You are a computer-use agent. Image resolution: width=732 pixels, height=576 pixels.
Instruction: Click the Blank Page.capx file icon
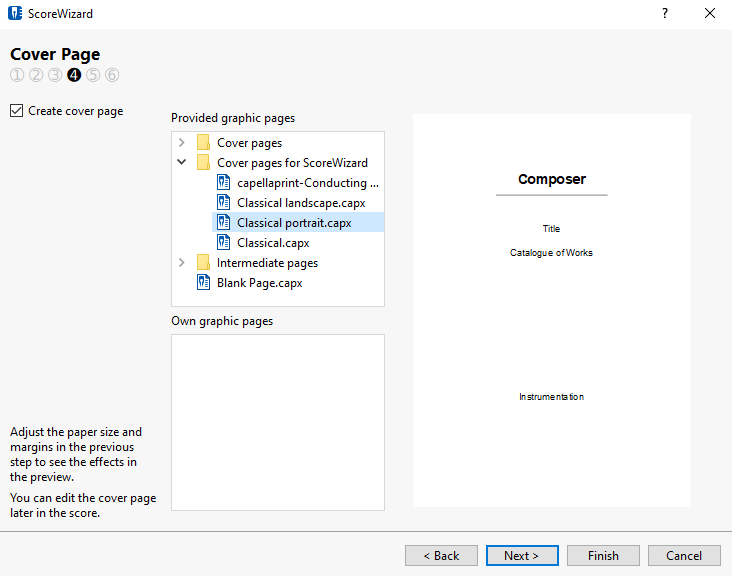(204, 283)
